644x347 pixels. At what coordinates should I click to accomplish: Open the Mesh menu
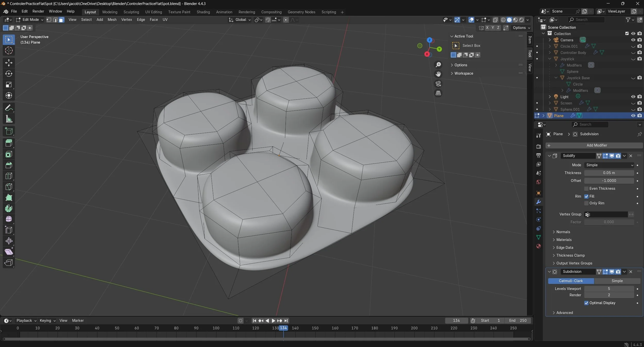[x=112, y=20]
